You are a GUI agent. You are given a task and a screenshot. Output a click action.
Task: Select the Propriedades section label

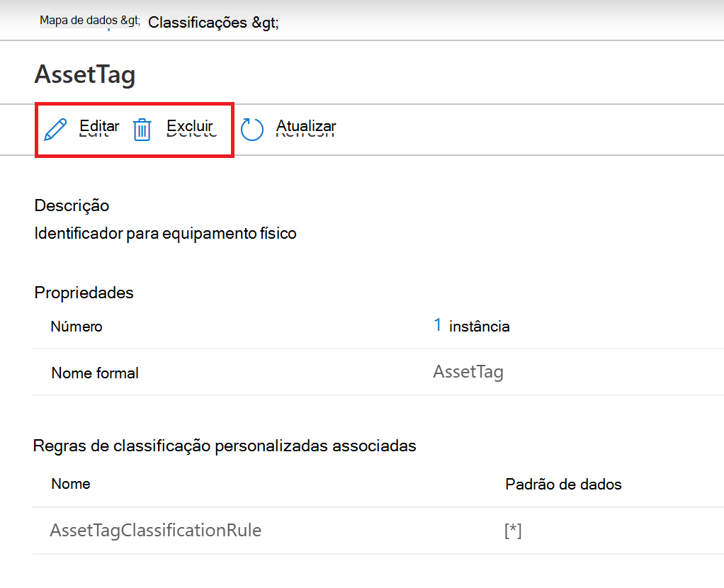83,293
